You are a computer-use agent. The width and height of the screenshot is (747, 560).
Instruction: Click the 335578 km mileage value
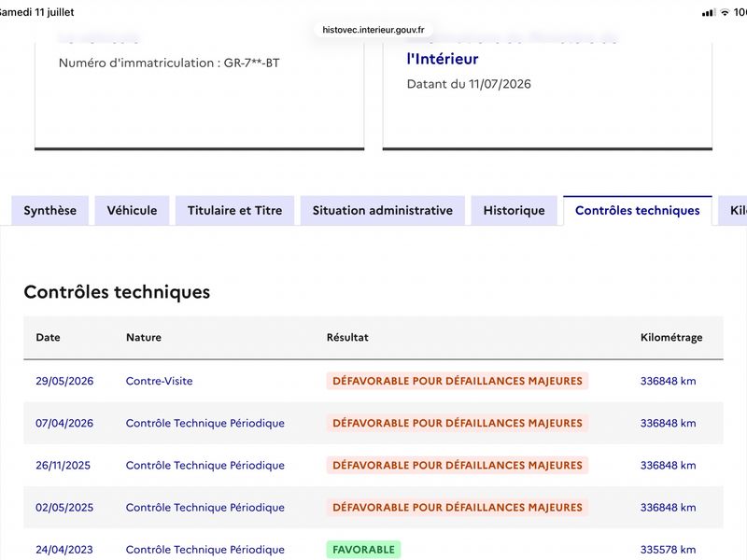[x=668, y=550]
